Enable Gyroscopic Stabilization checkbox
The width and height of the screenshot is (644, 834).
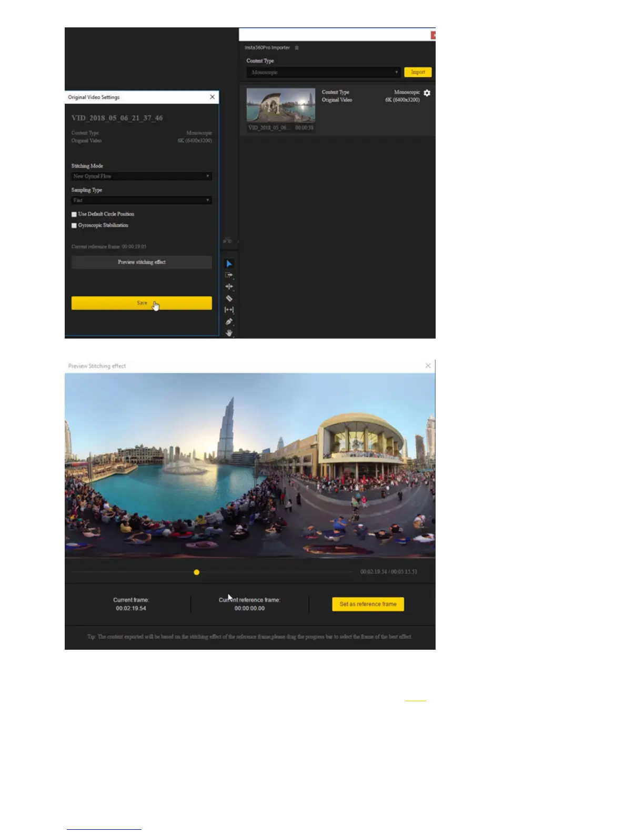74,225
